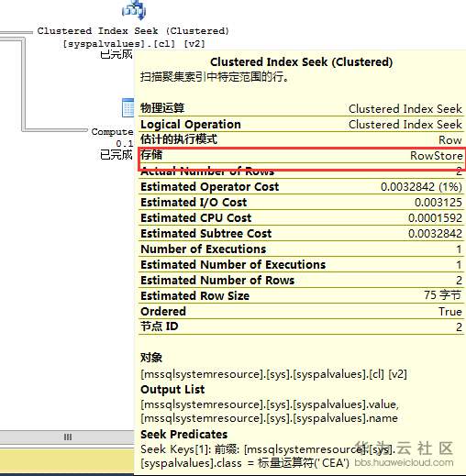This screenshot has width=466, height=476.
Task: Click the 已完成 label under Clustered Index Seek
Action: click(x=116, y=54)
